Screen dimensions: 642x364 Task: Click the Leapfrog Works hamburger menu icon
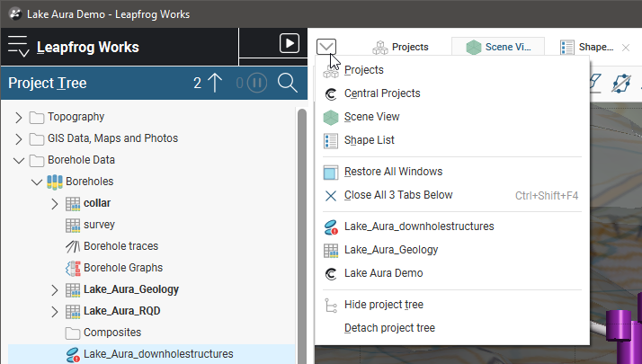coord(18,47)
